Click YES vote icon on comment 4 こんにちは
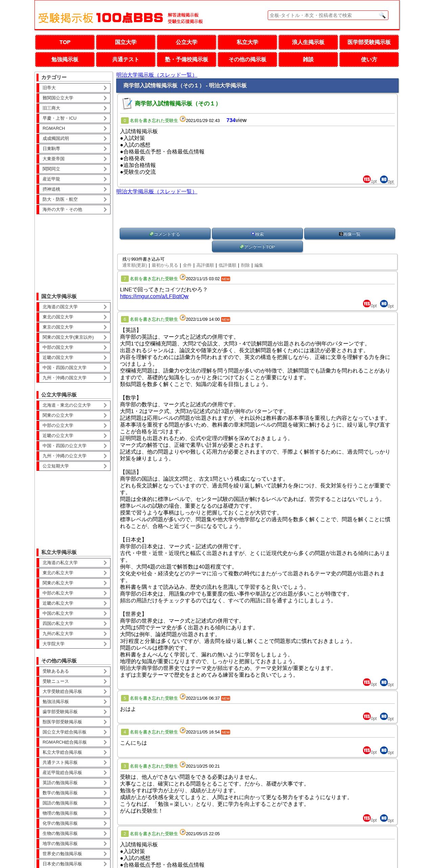Image resolution: width=434 pixels, height=868 pixels. (x=367, y=750)
